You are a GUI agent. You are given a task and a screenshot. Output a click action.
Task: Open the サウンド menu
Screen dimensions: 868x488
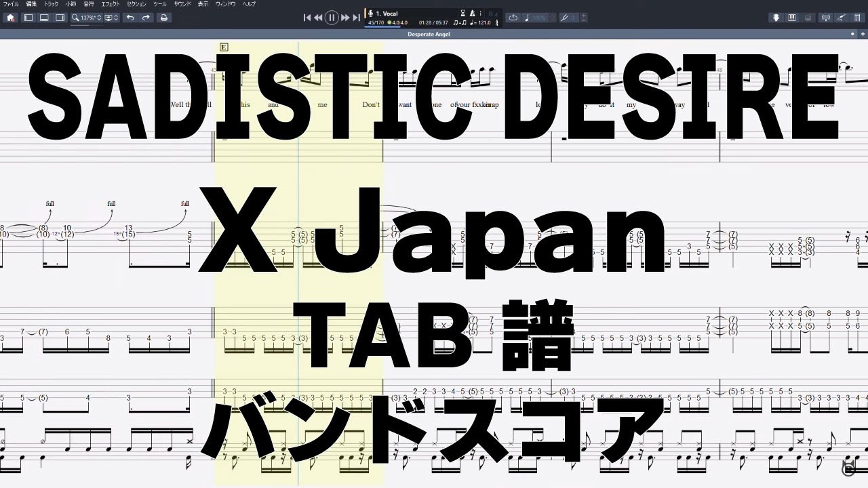tap(182, 4)
